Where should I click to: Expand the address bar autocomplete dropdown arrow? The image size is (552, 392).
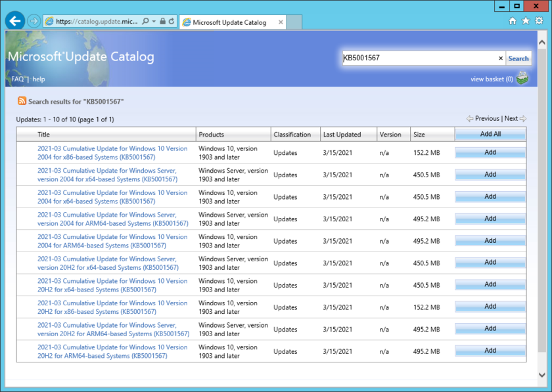[x=154, y=22]
